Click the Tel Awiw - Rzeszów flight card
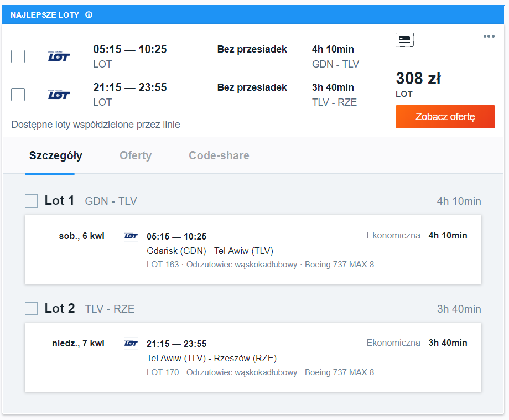 tap(253, 357)
